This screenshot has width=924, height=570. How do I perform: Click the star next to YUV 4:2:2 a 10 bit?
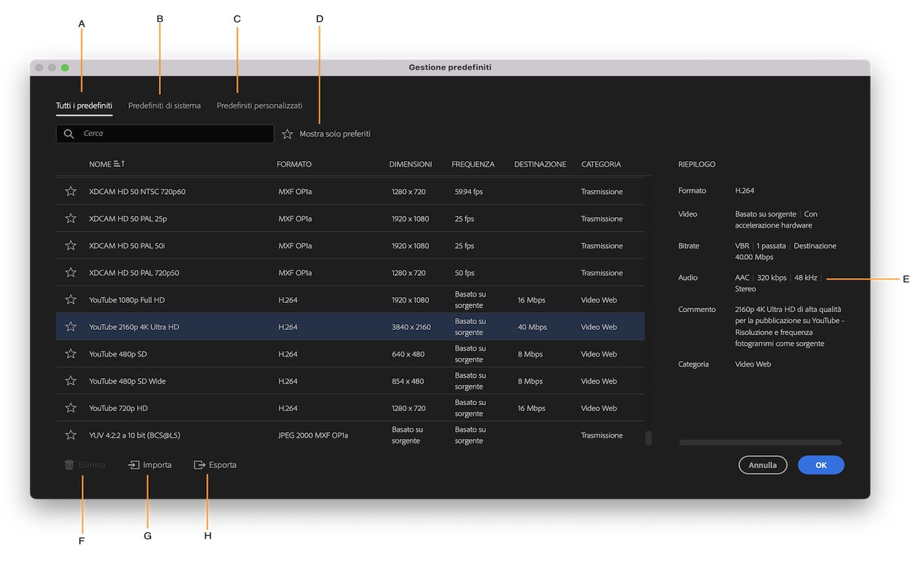click(71, 435)
